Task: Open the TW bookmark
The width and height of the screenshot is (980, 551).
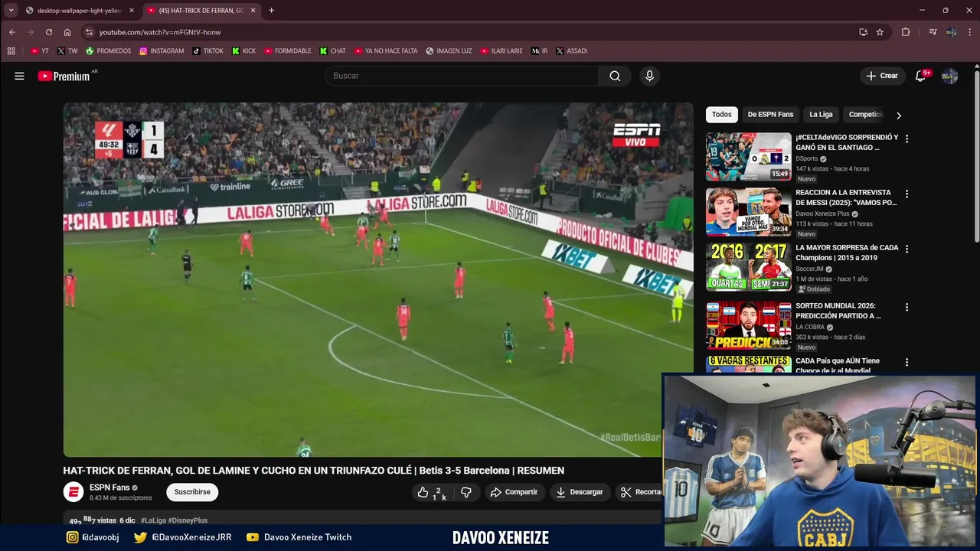Action: click(x=67, y=51)
